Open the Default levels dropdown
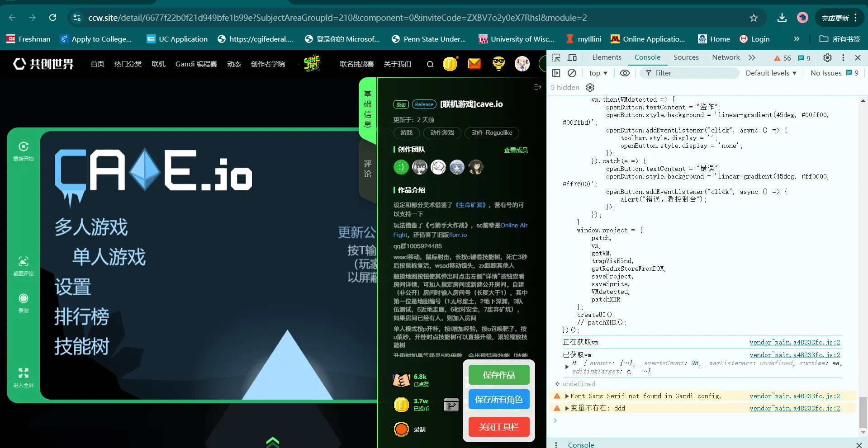Viewport: 868px width, 448px height. click(771, 73)
